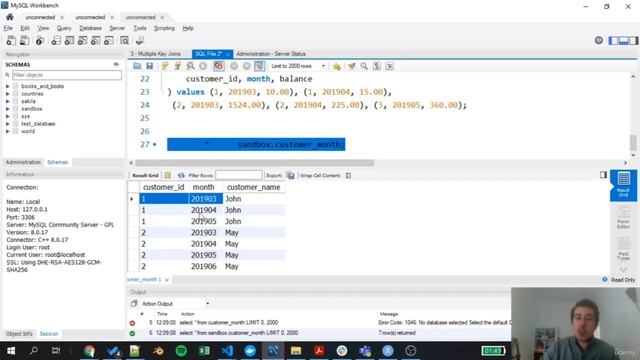Open the Server menu
This screenshot has height=360, width=640.
click(x=117, y=28)
